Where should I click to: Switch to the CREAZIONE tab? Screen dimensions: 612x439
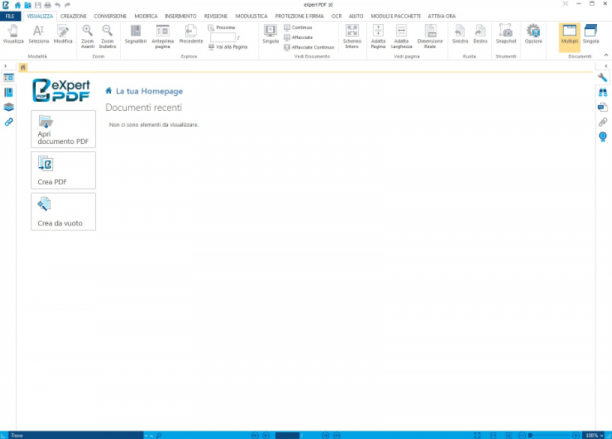[x=73, y=16]
